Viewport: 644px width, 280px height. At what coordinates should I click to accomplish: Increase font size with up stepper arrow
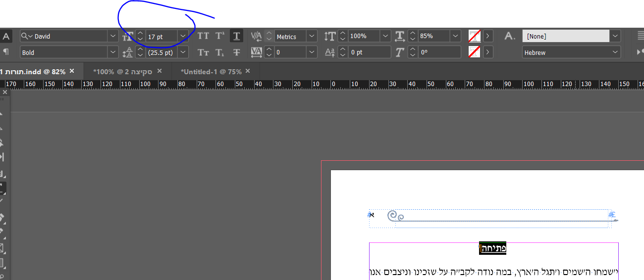(140, 33)
